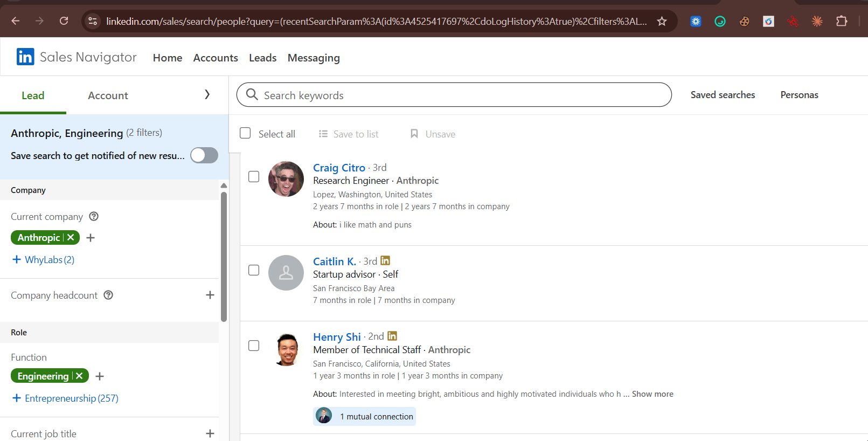Open Henry Shi's profile photo

pyautogui.click(x=286, y=349)
